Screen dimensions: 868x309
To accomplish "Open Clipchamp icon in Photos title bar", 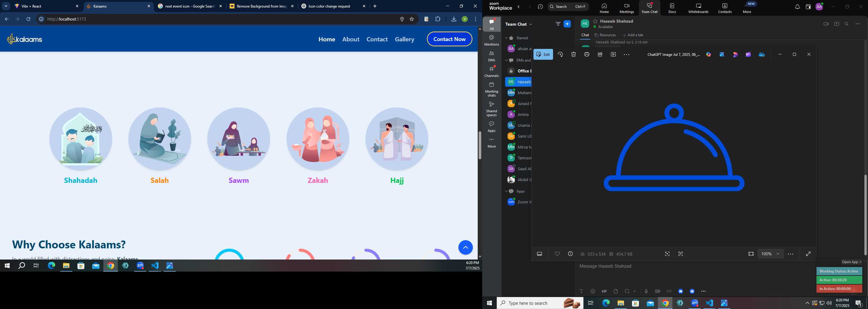I will 748,54.
